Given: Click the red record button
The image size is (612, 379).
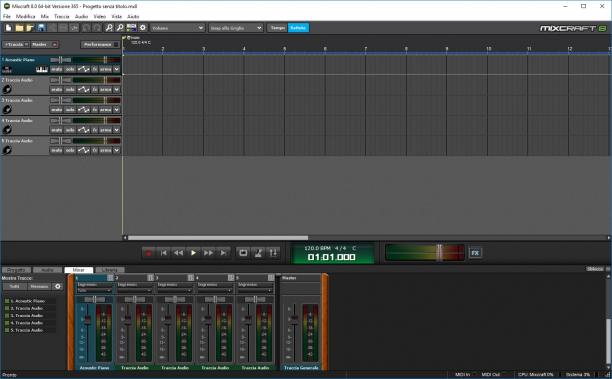Looking at the screenshot, I should click(149, 253).
